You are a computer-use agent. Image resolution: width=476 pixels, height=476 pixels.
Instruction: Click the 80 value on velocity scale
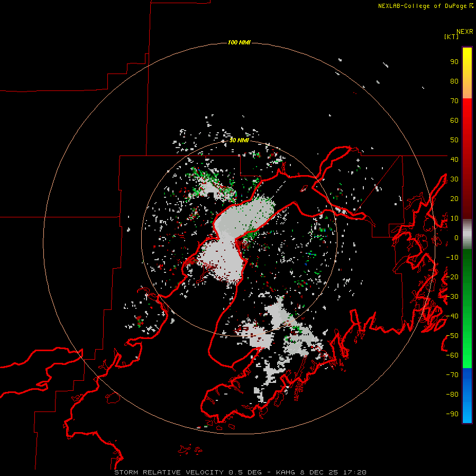[x=454, y=81]
